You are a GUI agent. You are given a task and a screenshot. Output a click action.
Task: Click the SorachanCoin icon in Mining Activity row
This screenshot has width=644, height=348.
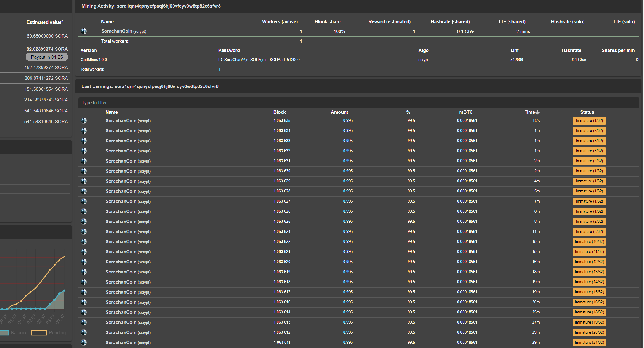[84, 31]
